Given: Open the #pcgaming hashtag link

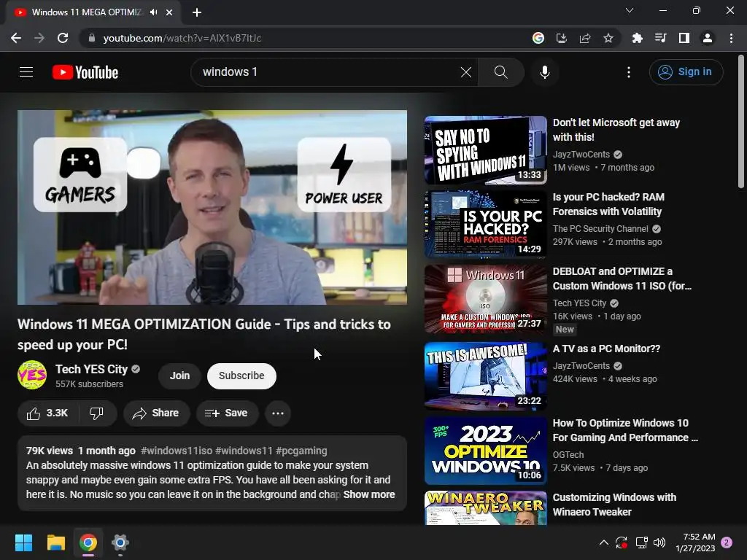Looking at the screenshot, I should [301, 451].
